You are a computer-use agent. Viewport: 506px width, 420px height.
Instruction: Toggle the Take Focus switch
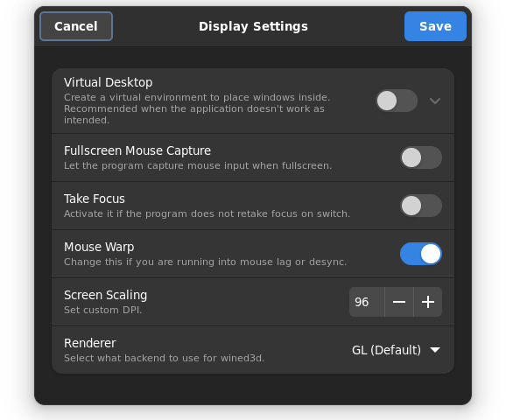pos(421,206)
